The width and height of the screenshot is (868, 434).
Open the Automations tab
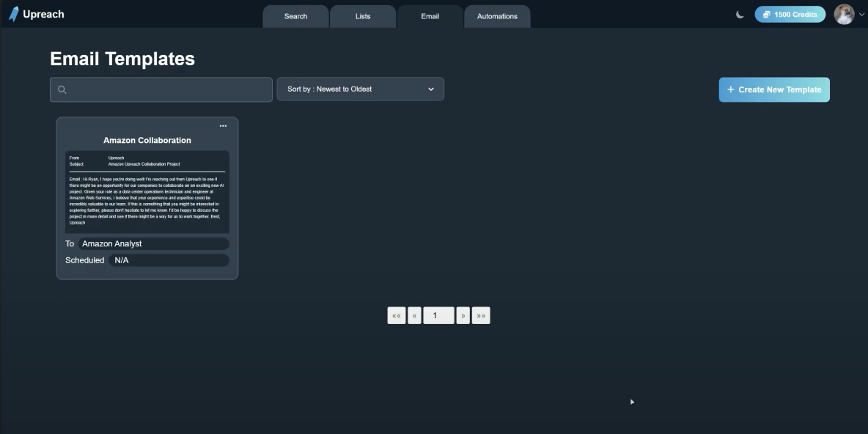pos(497,16)
